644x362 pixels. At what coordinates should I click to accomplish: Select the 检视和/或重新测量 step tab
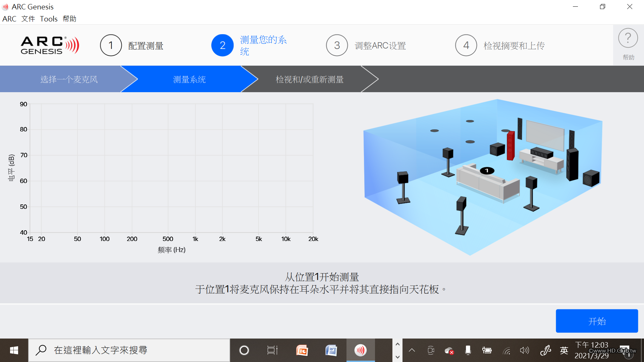(309, 79)
